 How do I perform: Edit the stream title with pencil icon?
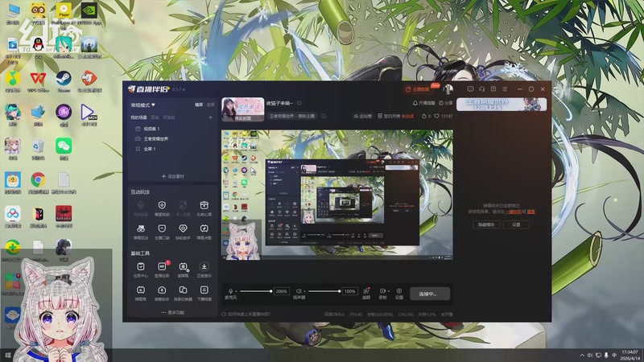[x=299, y=103]
